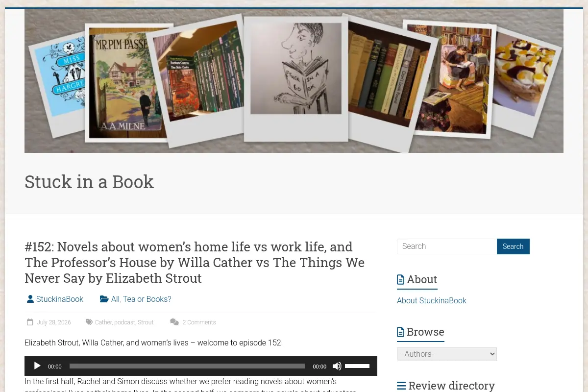Image resolution: width=588 pixels, height=392 pixels.
Task: Click the Search button
Action: pyautogui.click(x=513, y=246)
